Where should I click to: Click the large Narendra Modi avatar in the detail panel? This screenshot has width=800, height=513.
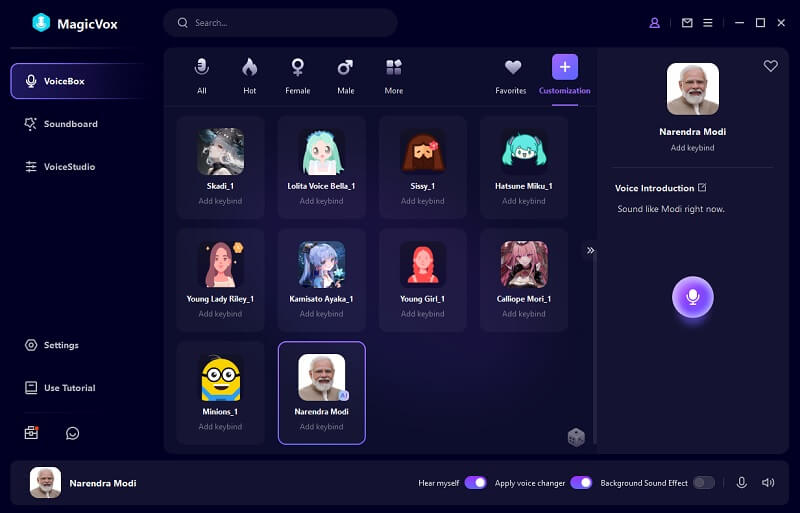coord(692,89)
